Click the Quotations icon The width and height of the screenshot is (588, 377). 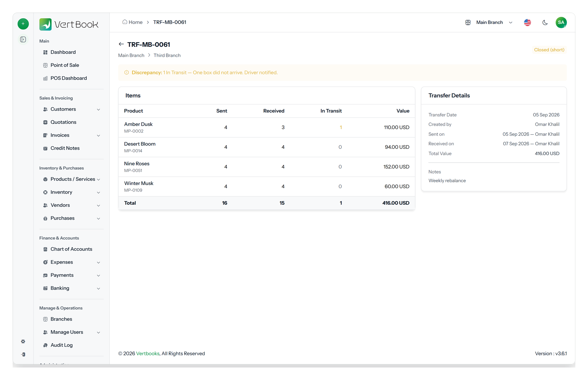[45, 122]
